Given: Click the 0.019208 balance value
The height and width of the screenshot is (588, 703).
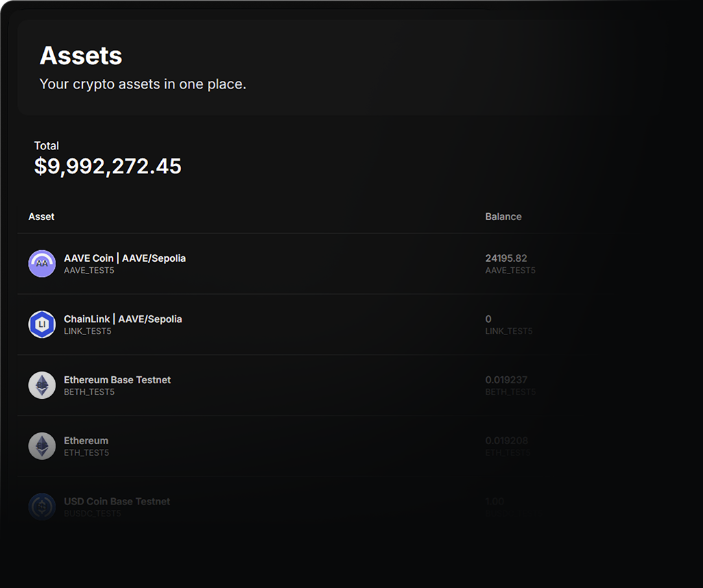Looking at the screenshot, I should point(506,441).
